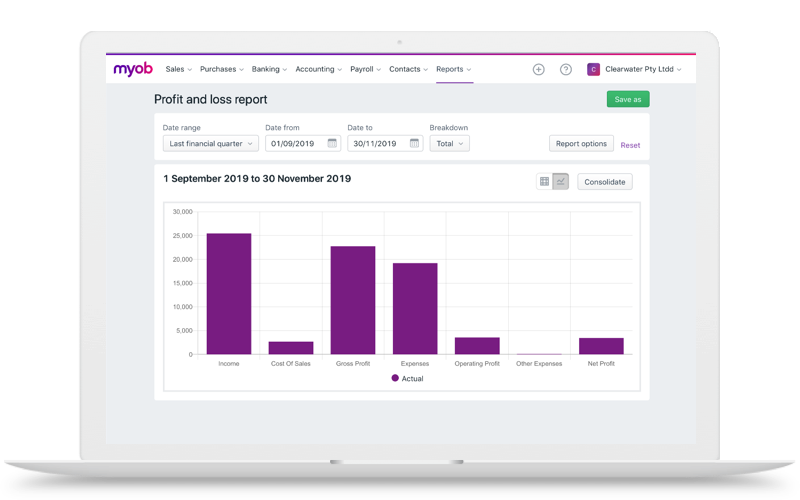Click the Profit and loss report heading
Screen dimensions: 800x500
point(211,99)
